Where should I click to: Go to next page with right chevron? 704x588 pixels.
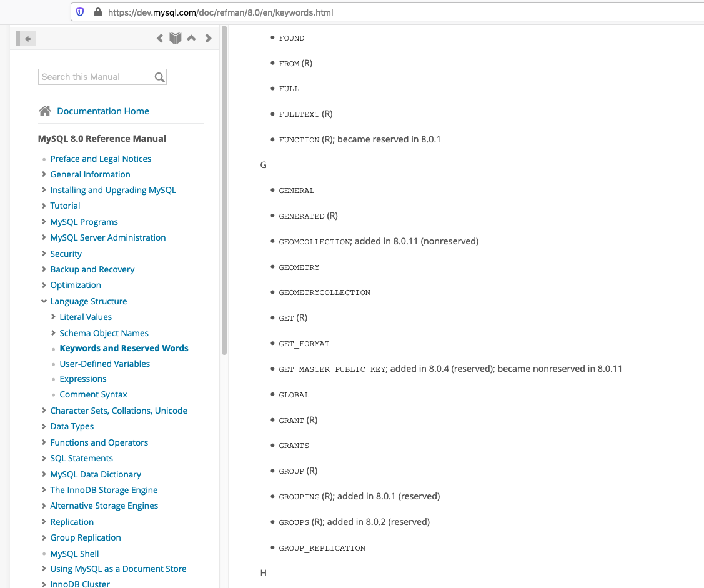[x=208, y=38]
